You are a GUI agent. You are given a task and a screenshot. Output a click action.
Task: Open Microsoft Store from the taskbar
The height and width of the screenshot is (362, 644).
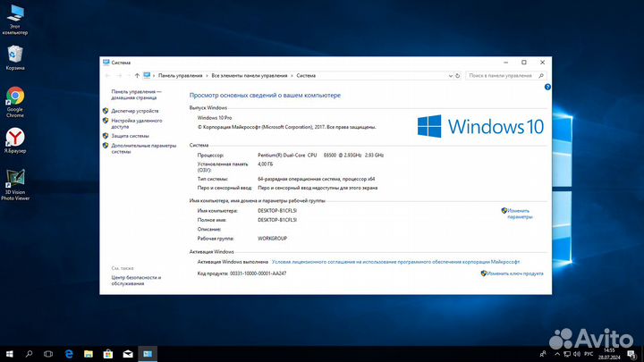point(108,354)
